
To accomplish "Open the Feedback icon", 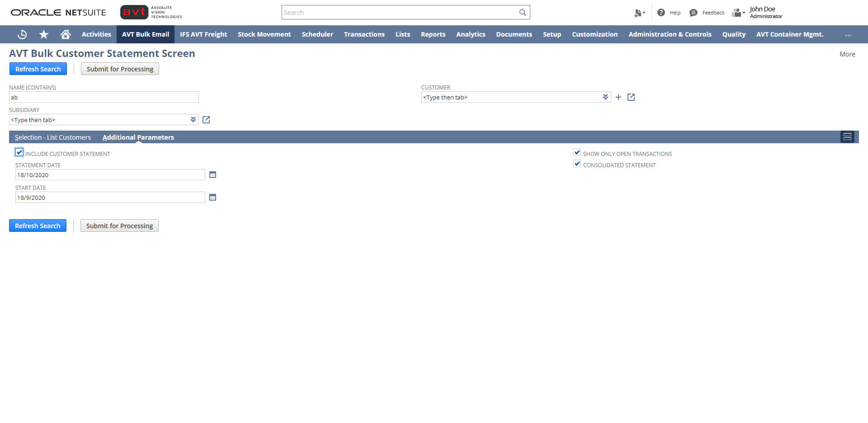I will 693,13.
